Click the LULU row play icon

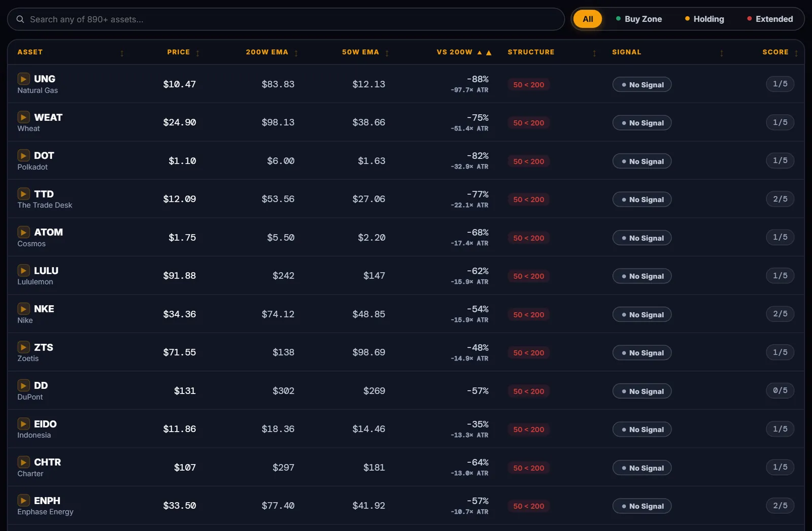[x=23, y=270]
